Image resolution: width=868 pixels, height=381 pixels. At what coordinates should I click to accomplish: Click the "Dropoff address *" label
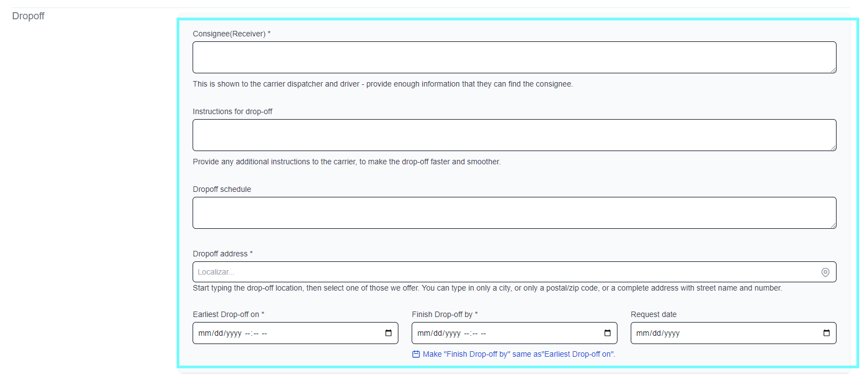pyautogui.click(x=222, y=254)
